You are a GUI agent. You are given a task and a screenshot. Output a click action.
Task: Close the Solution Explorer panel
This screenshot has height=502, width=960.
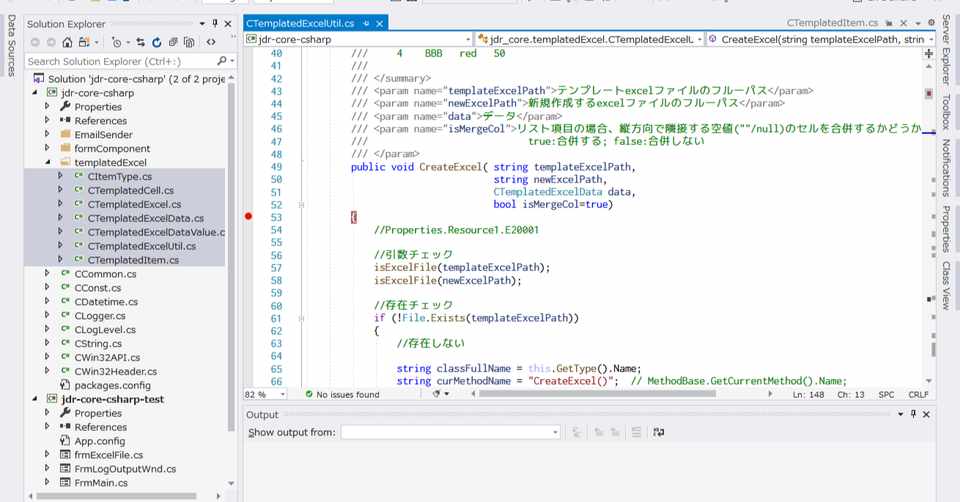tap(228, 23)
